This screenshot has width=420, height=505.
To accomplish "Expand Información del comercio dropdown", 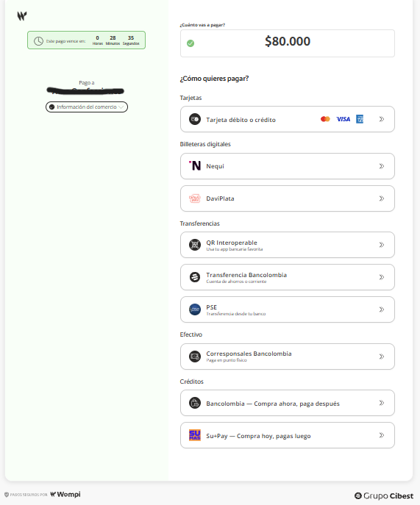I will point(87,107).
